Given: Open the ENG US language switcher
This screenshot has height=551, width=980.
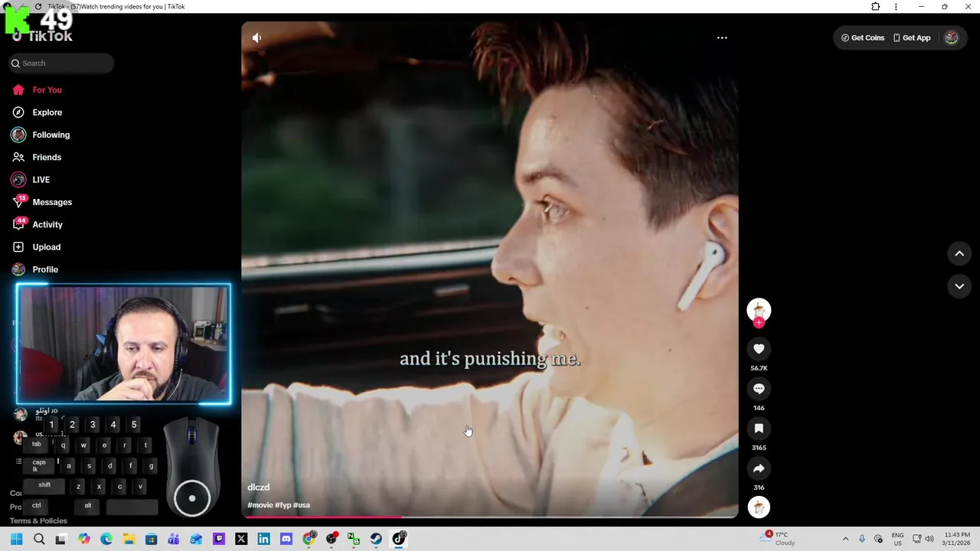Looking at the screenshot, I should pos(897,539).
